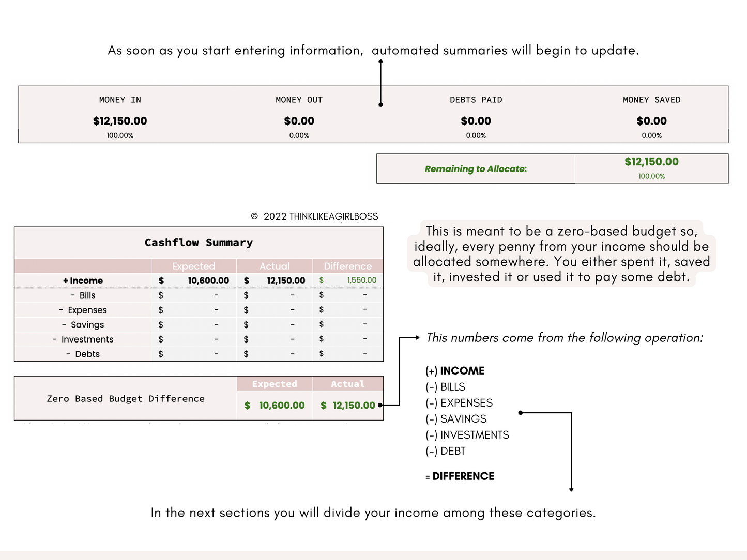Select the Difference column header
747x560 pixels.
[x=347, y=266]
